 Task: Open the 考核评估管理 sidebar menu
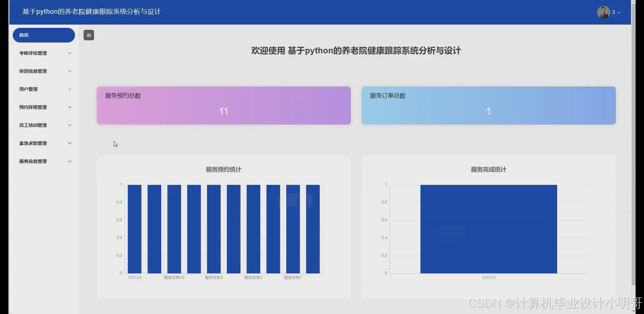click(43, 53)
